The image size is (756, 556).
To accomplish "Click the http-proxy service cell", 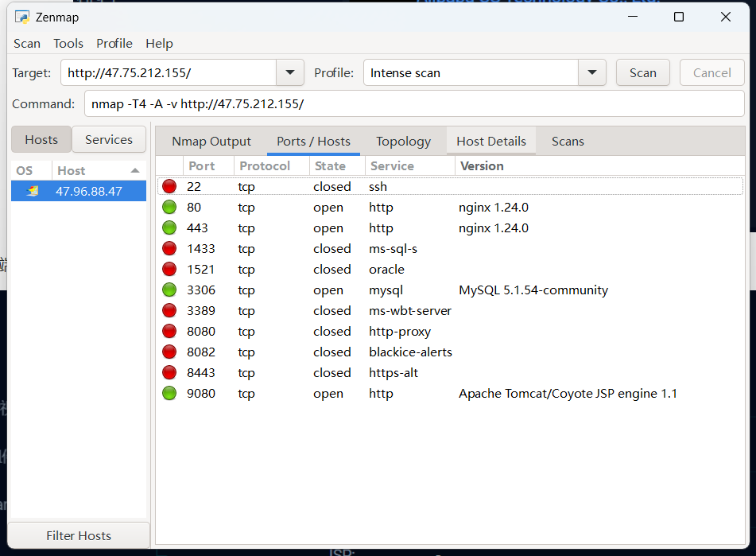I will click(400, 332).
